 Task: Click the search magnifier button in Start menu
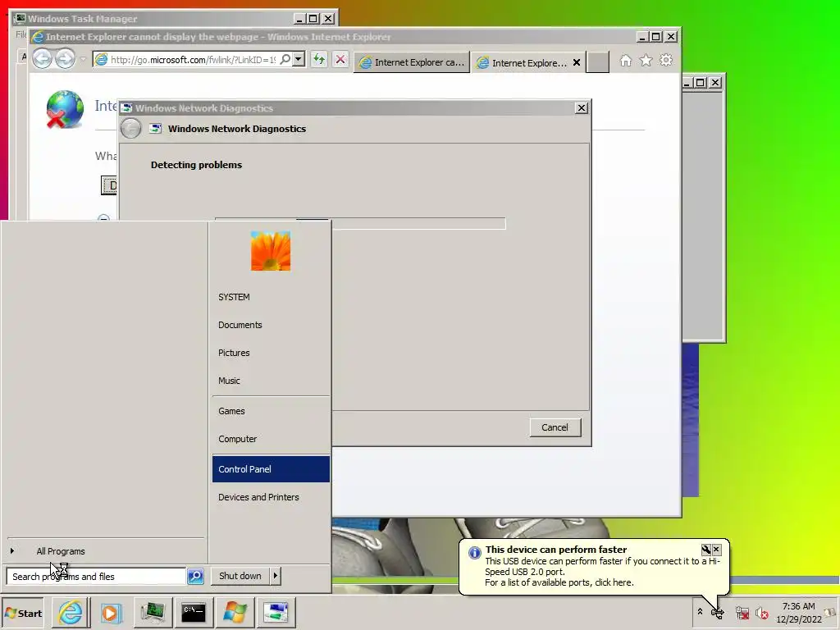click(x=195, y=576)
